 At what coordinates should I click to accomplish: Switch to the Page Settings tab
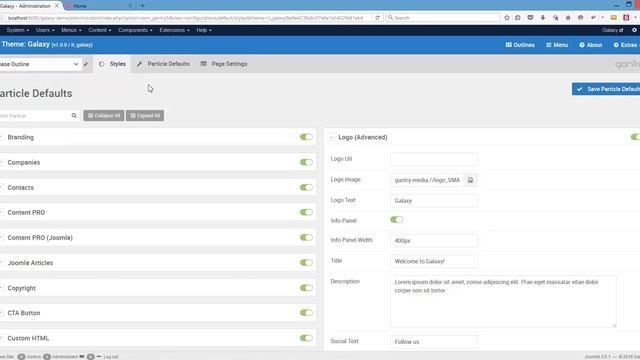[224, 64]
